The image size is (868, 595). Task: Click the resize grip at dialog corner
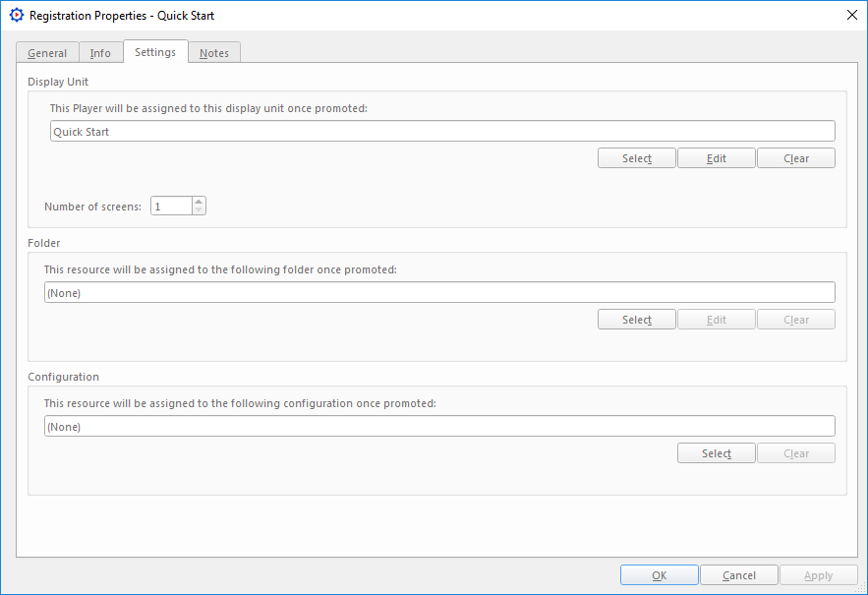pyautogui.click(x=861, y=588)
